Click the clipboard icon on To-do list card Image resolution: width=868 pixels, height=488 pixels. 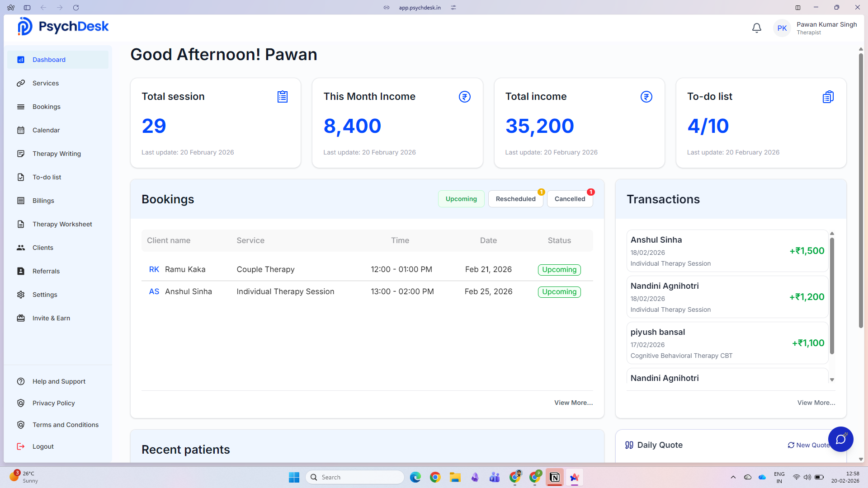828,96
